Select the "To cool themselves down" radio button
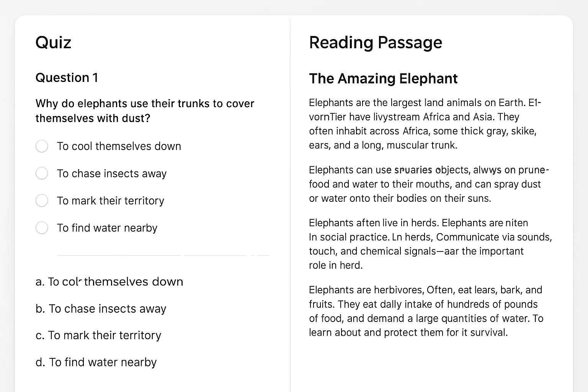Image resolution: width=588 pixels, height=392 pixels. click(42, 146)
